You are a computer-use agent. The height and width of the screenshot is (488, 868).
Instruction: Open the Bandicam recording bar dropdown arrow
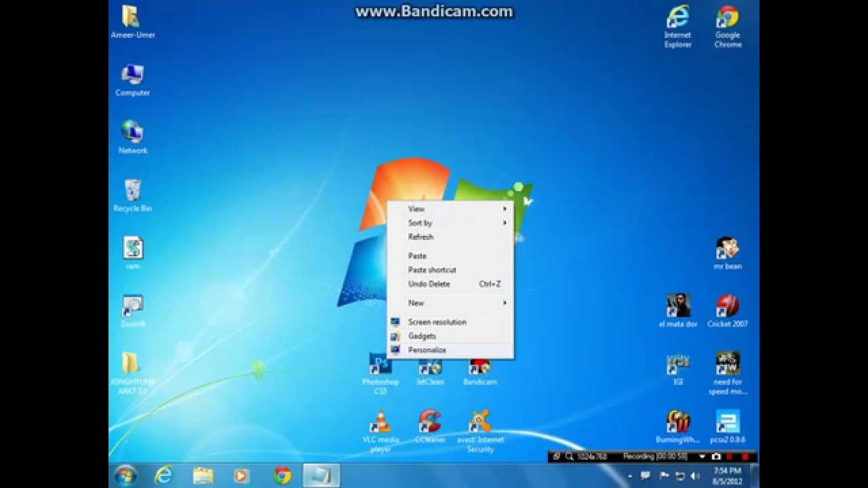703,457
